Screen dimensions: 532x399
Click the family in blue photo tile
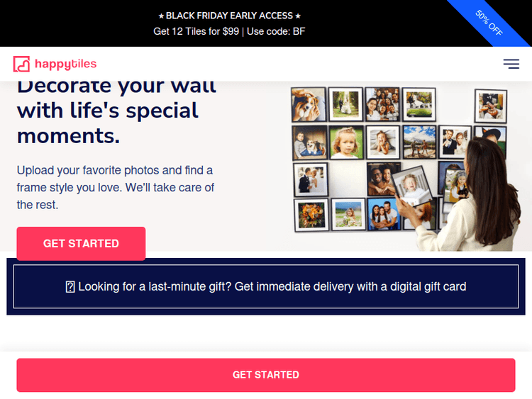[383, 215]
